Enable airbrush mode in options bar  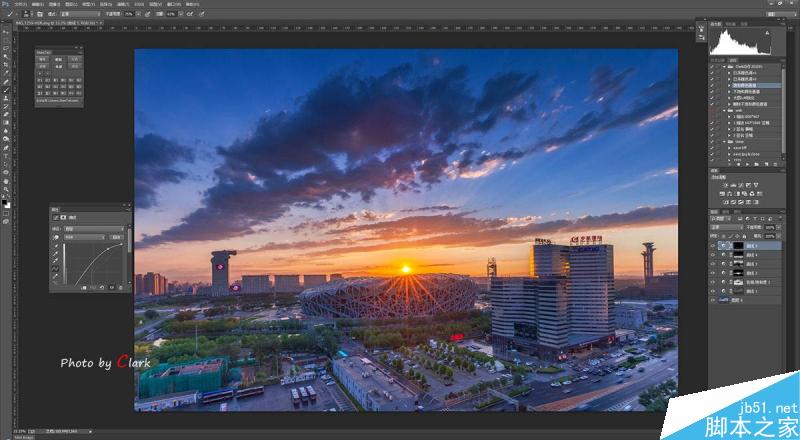(x=190, y=14)
